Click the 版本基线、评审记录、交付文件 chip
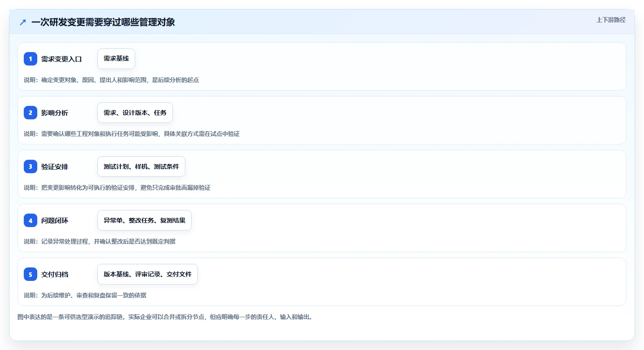The width and height of the screenshot is (644, 350). (148, 274)
